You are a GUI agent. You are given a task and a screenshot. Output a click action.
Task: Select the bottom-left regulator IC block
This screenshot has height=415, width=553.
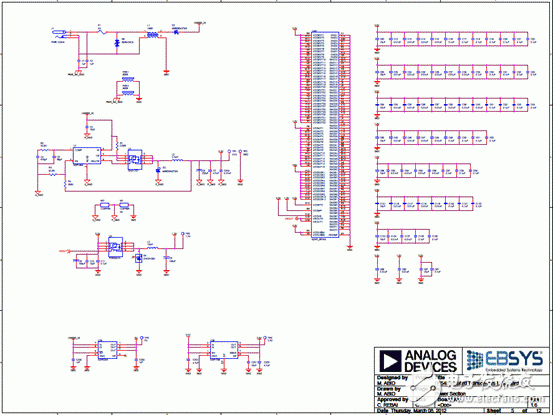click(x=108, y=350)
